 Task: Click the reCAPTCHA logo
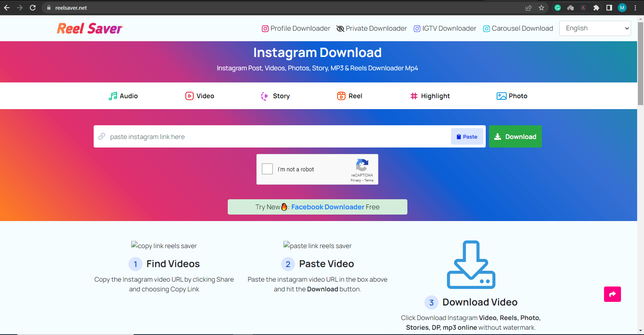click(362, 165)
